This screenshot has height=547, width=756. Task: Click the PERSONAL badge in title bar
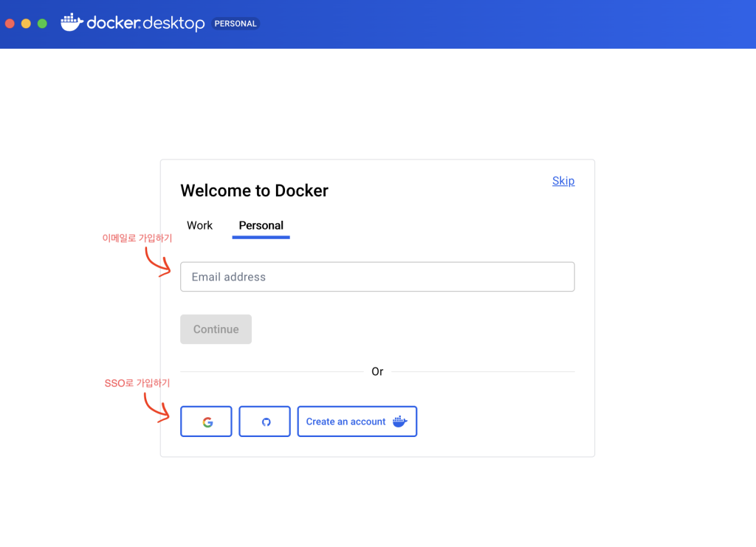(236, 24)
